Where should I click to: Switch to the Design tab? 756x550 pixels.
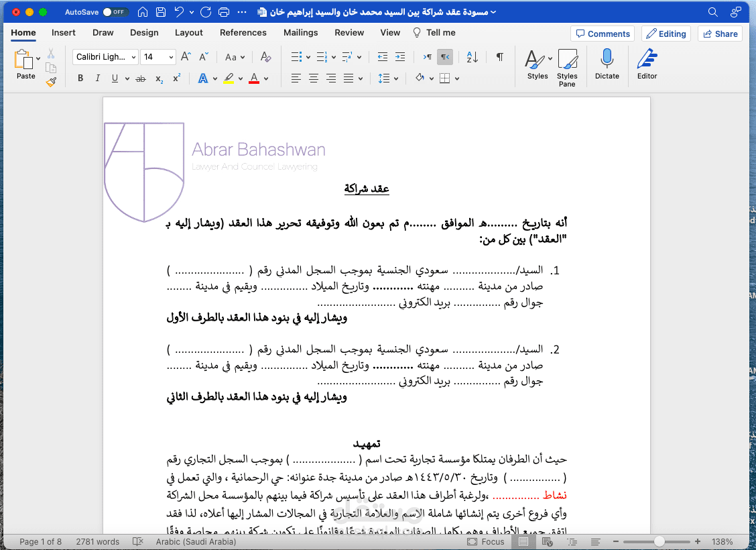point(144,33)
